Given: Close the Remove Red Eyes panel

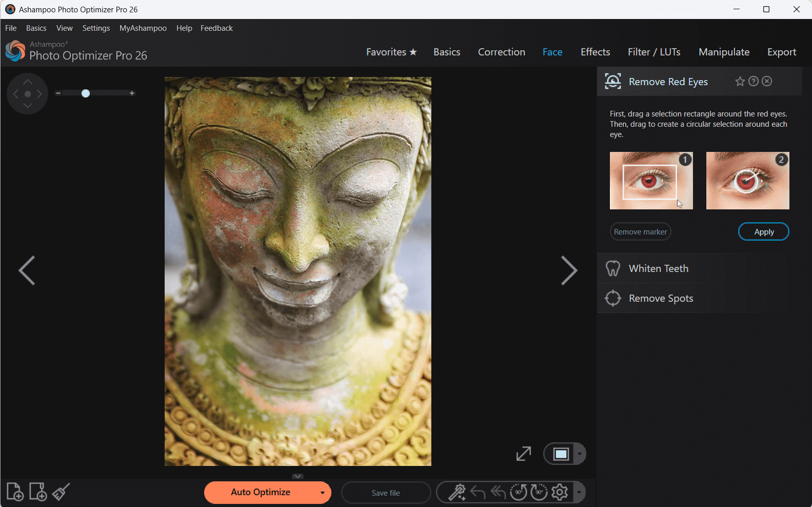Looking at the screenshot, I should pos(767,82).
